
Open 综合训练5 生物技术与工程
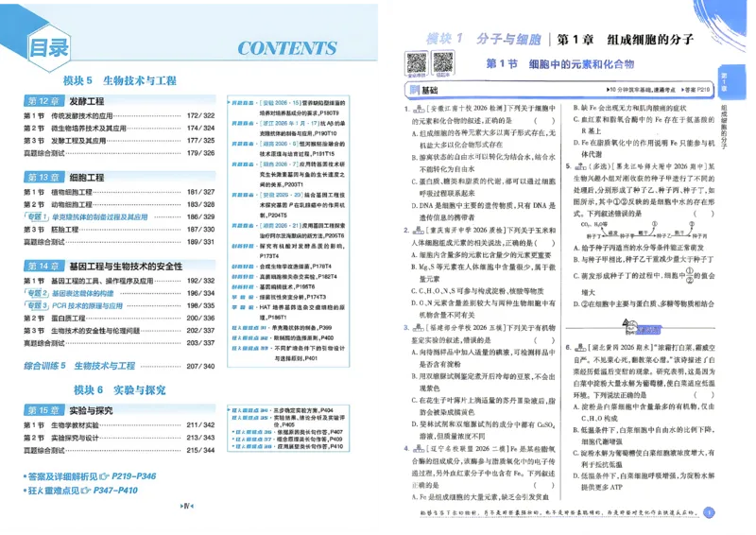[x=79, y=366]
